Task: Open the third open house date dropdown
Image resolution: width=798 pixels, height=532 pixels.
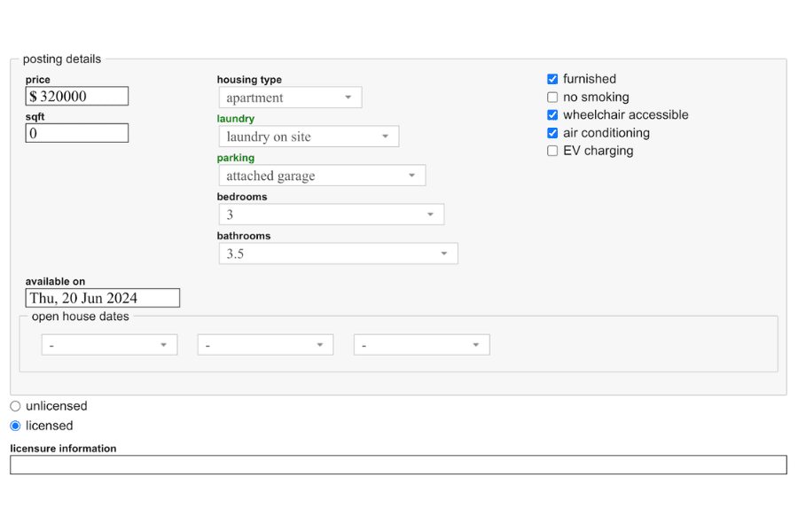Action: (421, 345)
